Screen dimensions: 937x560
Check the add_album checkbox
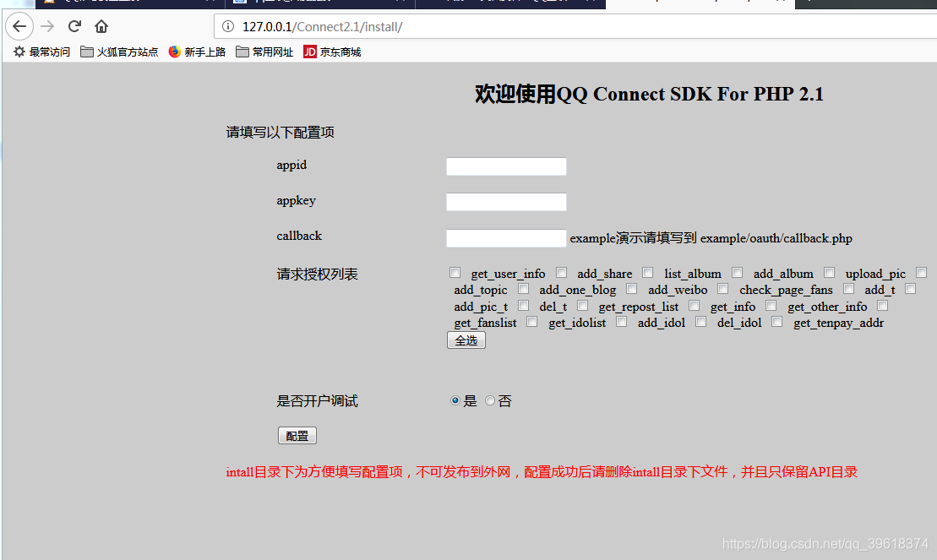tap(738, 273)
